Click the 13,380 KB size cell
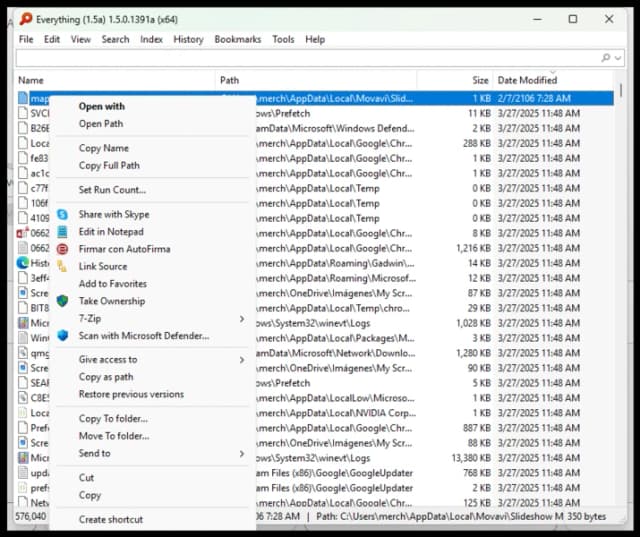The width and height of the screenshot is (640, 537). pos(471,458)
